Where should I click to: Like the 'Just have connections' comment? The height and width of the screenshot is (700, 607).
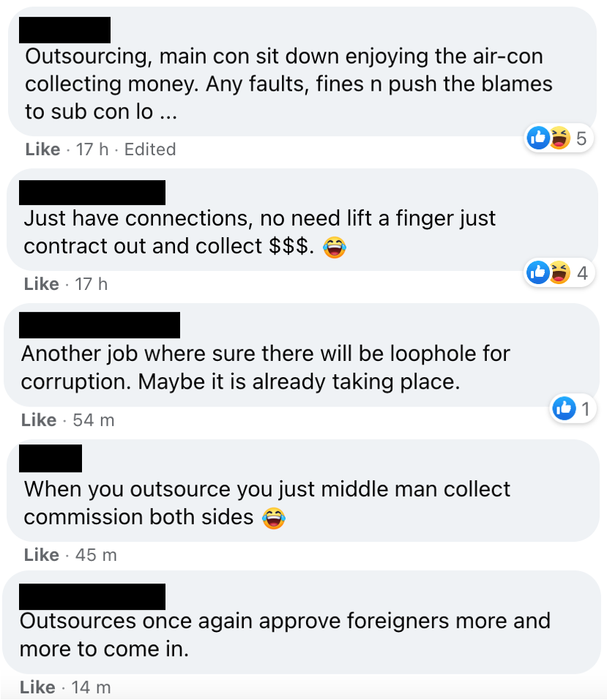pyautogui.click(x=41, y=284)
